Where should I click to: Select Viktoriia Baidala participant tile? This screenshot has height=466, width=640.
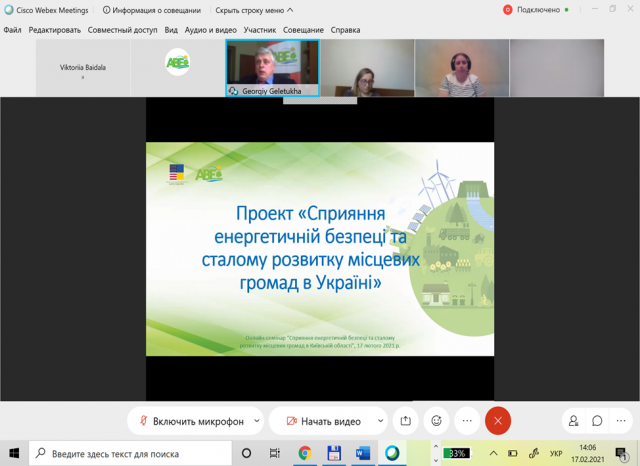(83, 68)
